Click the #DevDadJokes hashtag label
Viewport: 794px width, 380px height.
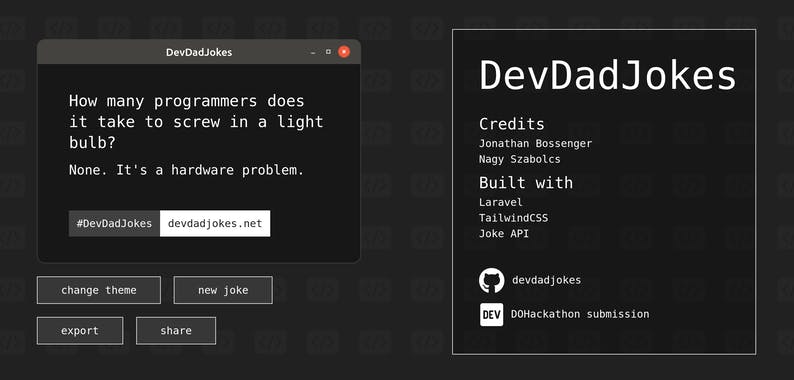tap(114, 223)
